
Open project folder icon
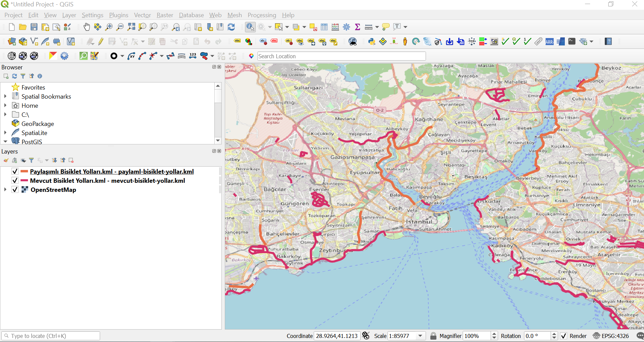23,27
